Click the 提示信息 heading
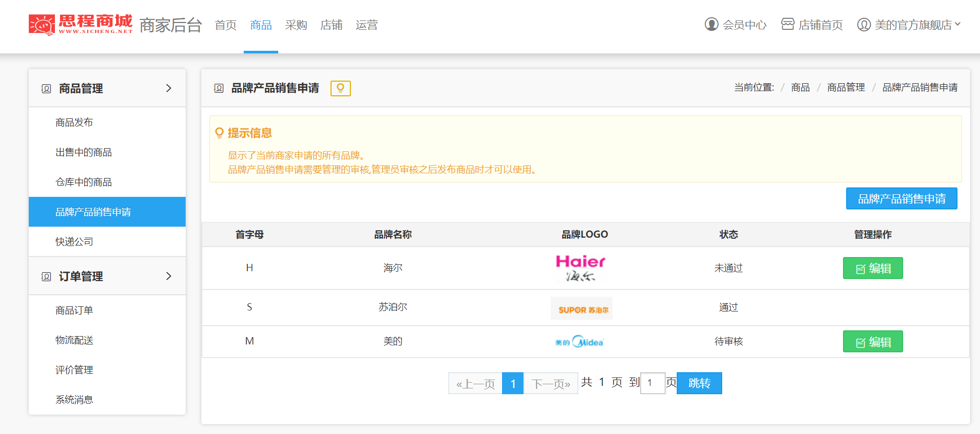The height and width of the screenshot is (434, 980). (249, 133)
